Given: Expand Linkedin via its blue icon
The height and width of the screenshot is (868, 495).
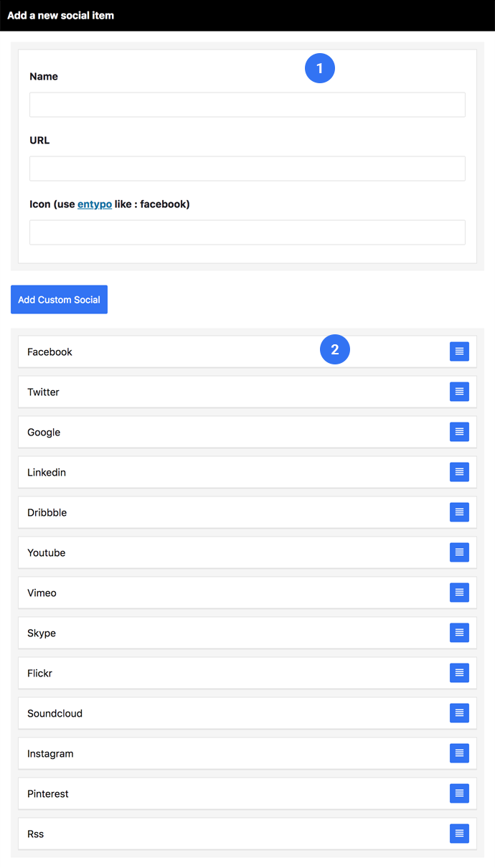Looking at the screenshot, I should [459, 472].
